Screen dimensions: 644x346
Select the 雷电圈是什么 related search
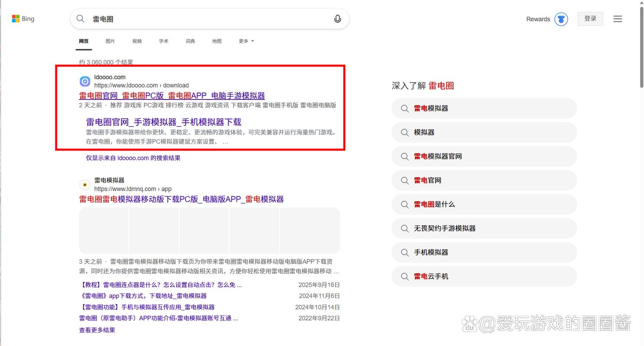(436, 204)
